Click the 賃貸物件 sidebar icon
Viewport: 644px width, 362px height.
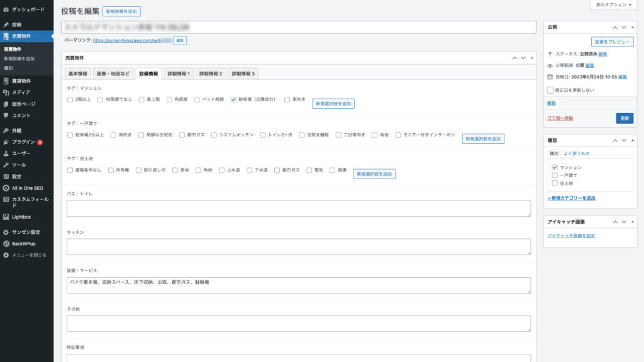6,81
